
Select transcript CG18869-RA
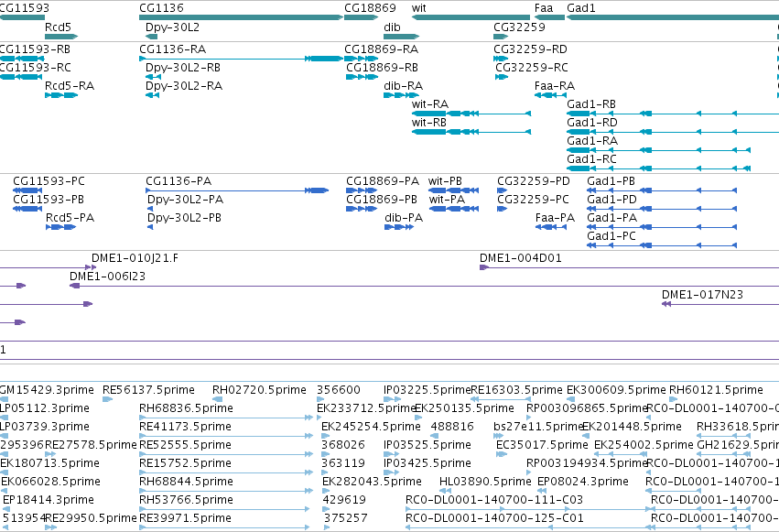coord(382,49)
